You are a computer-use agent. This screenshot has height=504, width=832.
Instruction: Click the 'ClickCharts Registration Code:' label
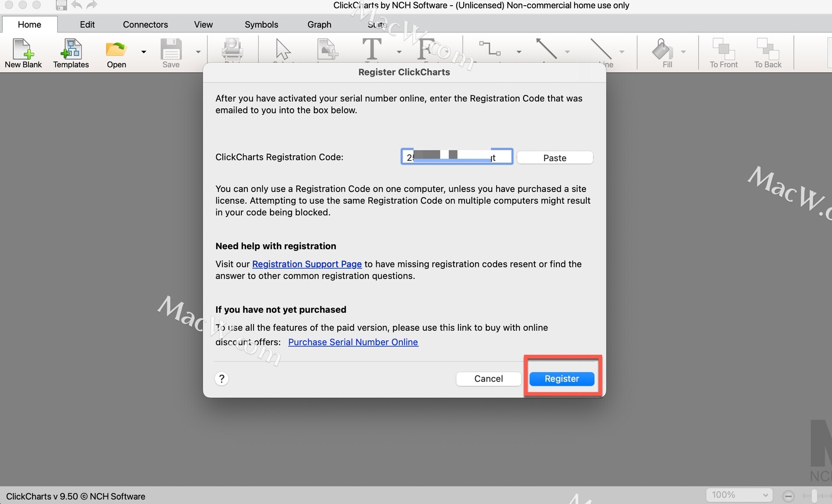coord(279,157)
